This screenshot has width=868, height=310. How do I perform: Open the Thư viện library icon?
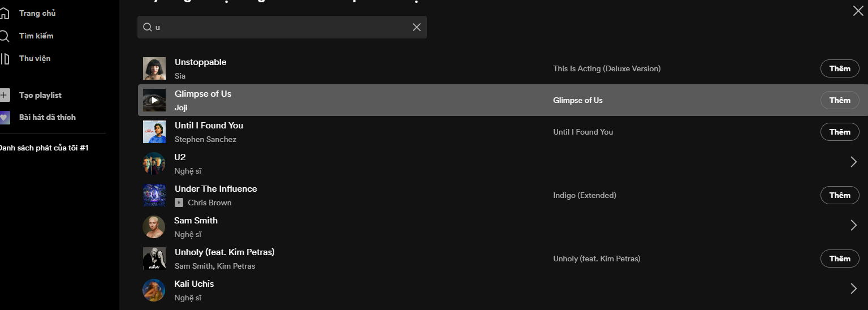pos(5,59)
